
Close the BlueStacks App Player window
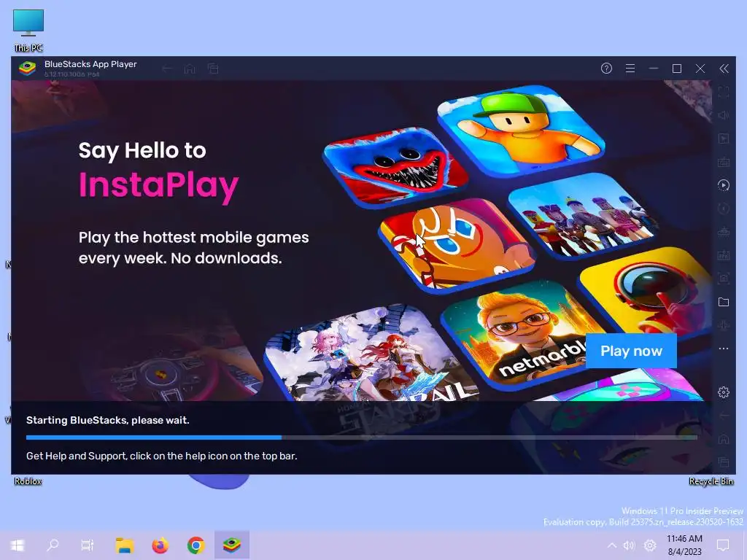[700, 69]
